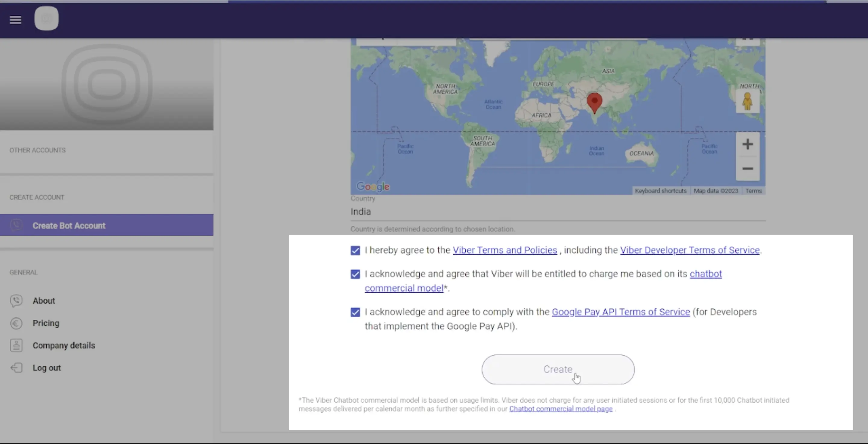Viewport: 868px width, 444px height.
Task: Open Viber Terms and Policies link
Action: pyautogui.click(x=505, y=250)
